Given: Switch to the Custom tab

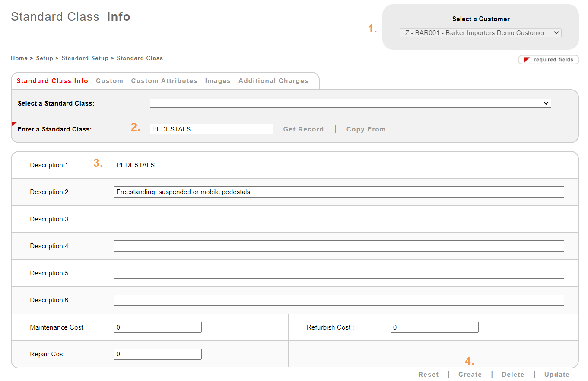Looking at the screenshot, I should 109,81.
